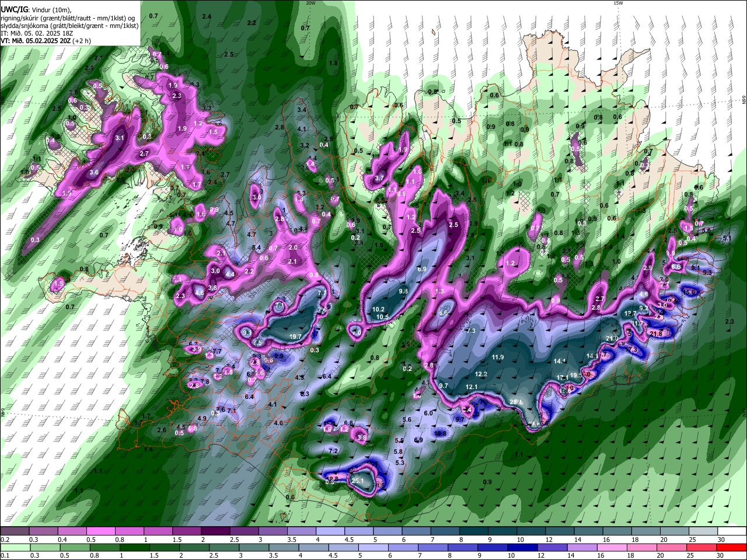Click the 10.5 precipitation value
The width and height of the screenshot is (747, 560).
coord(382,317)
